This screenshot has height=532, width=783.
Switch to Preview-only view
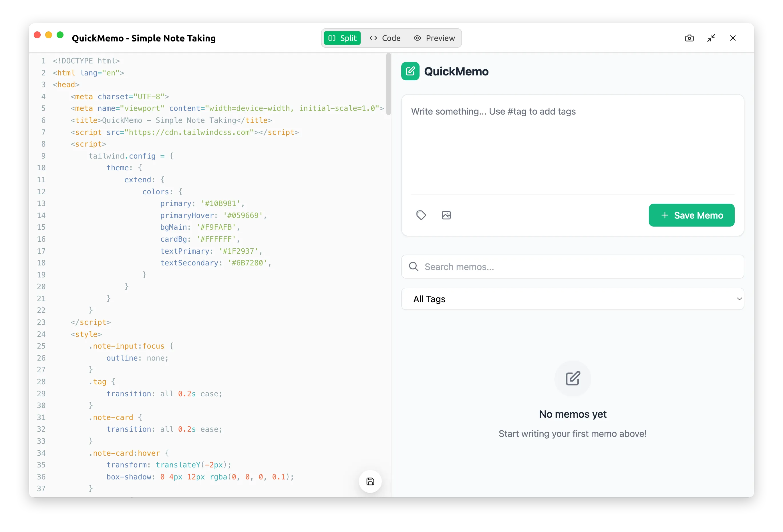[x=434, y=38]
